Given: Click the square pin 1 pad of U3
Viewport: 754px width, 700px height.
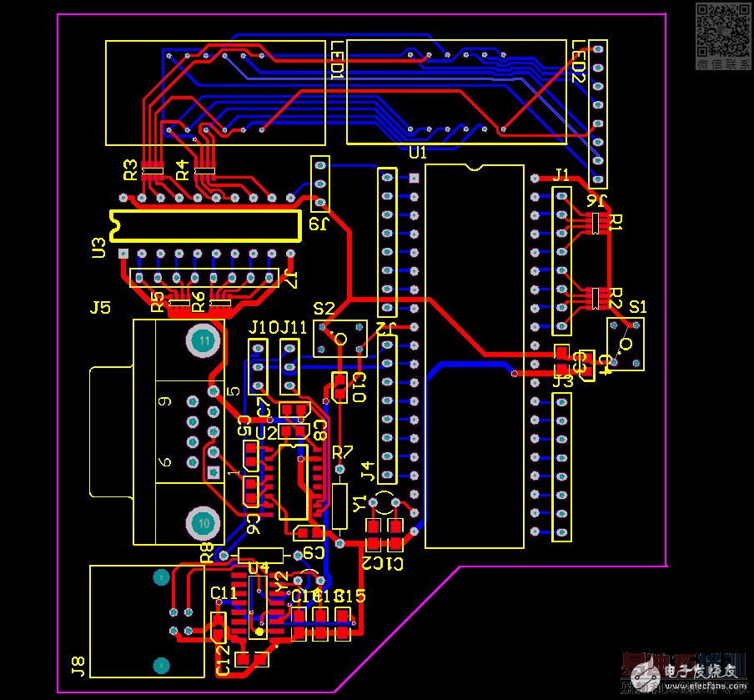Looking at the screenshot, I should tap(123, 254).
